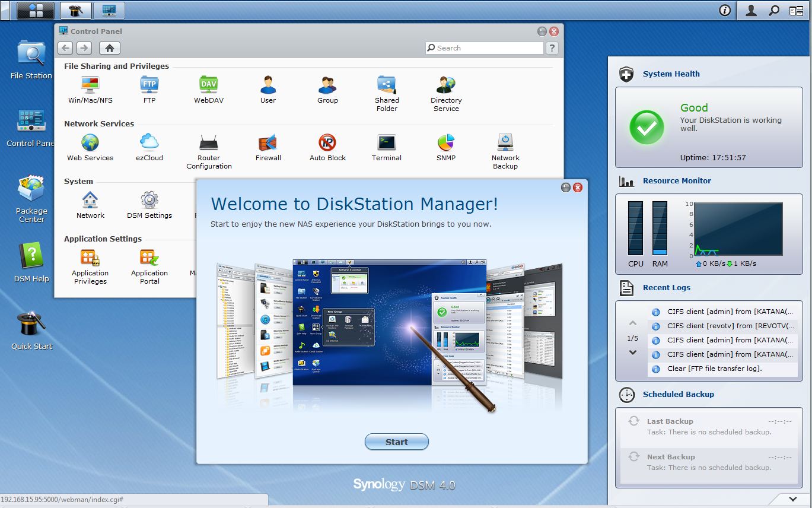Screen dimensions: 812x508
Task: Open the user options menu in the top bar
Action: (x=751, y=10)
